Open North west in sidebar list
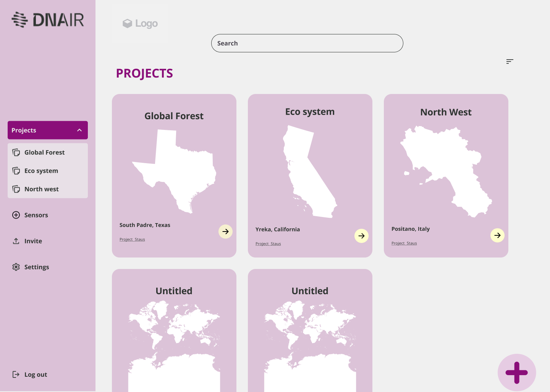This screenshot has width=550, height=392. coord(41,189)
